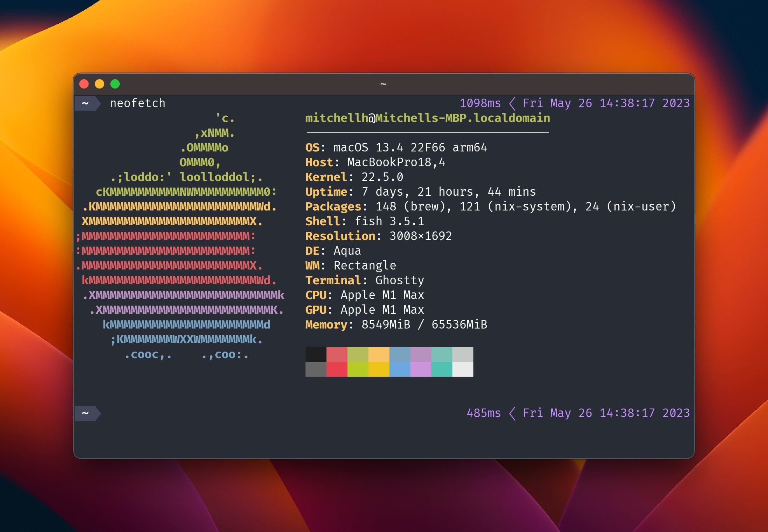This screenshot has width=768, height=532.
Task: Click the neofetch command text
Action: point(138,103)
